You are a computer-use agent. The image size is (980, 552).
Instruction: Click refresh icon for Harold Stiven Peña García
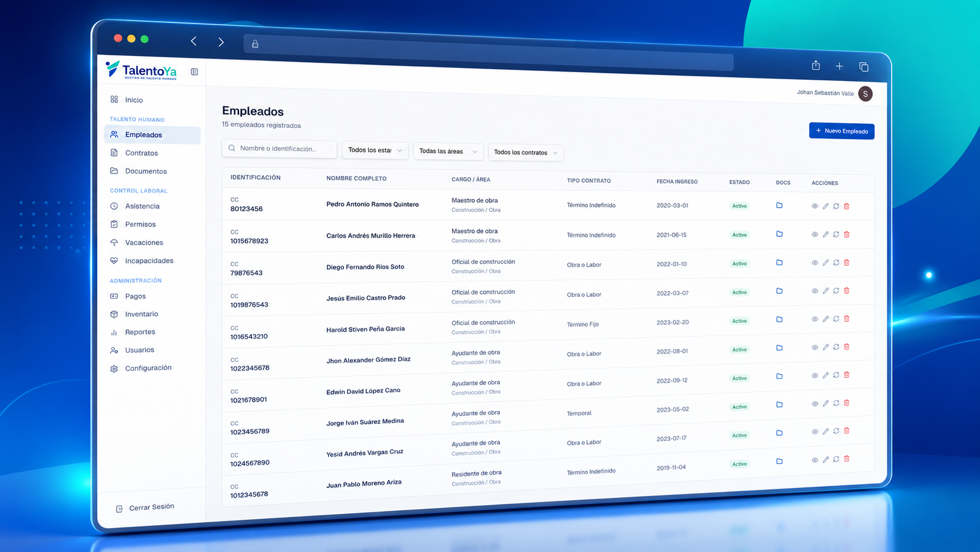pos(836,319)
